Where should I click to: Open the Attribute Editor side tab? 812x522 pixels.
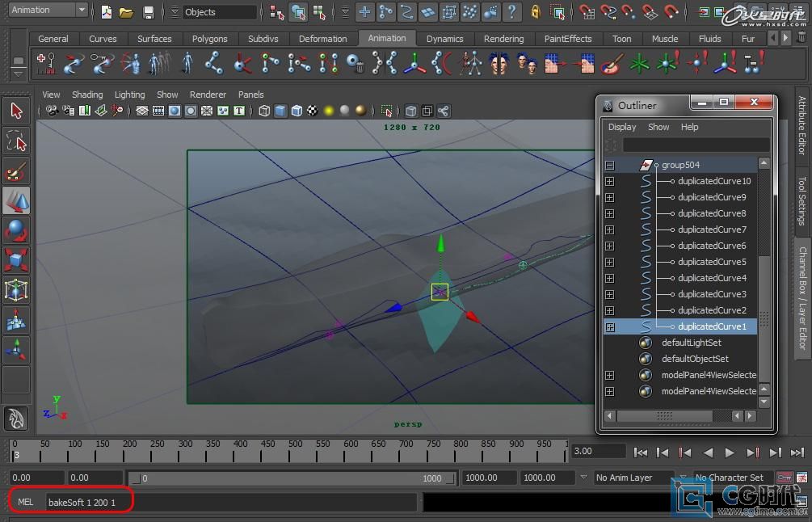(801, 125)
